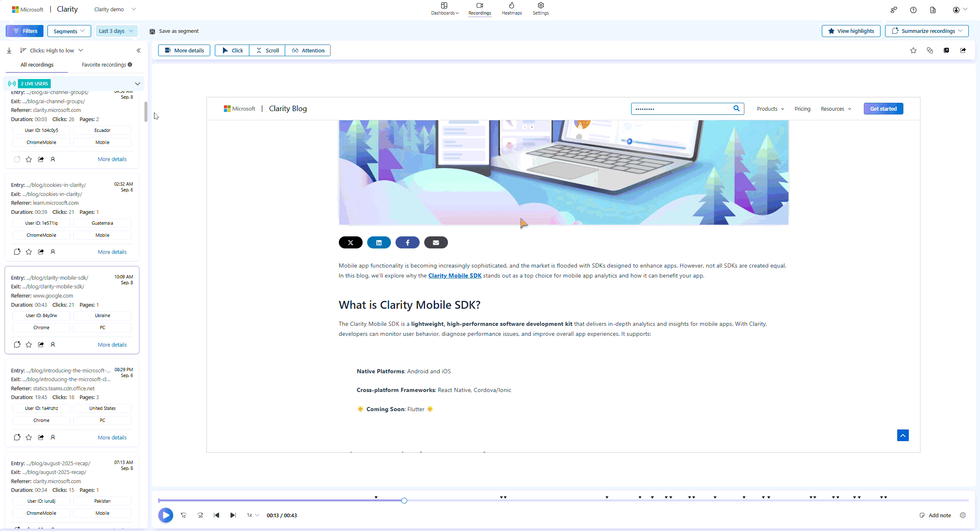This screenshot has width=980, height=531.
Task: Summarize the Guatemala recording with AI icon
Action: (17, 252)
